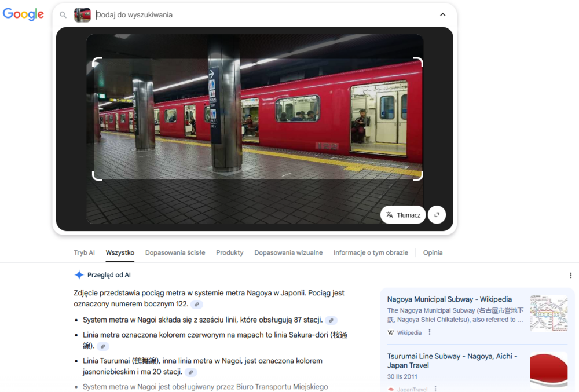Click the Nagoya subway map thumbnail
Image resolution: width=579 pixels, height=392 pixels.
point(548,313)
